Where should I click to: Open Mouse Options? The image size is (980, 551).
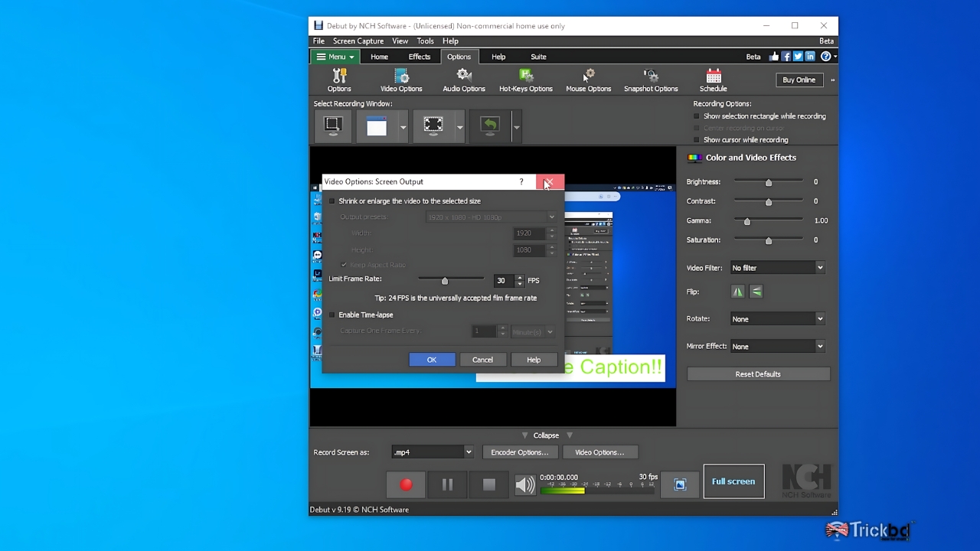click(588, 80)
